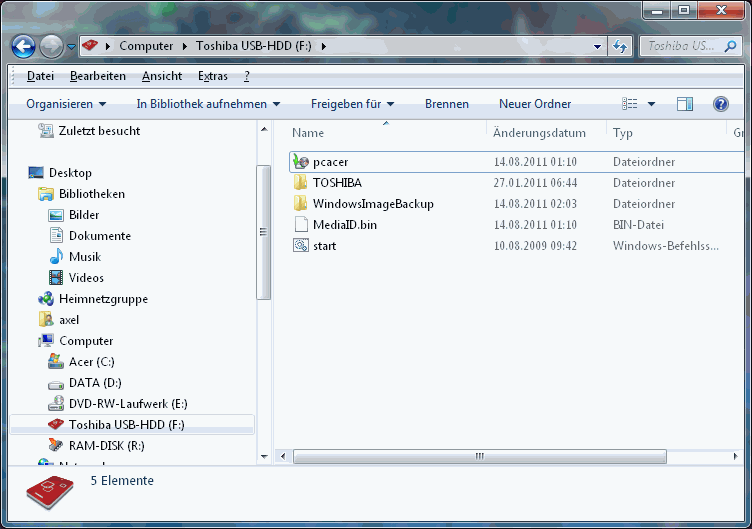Open the address bar history dropdown

597,47
